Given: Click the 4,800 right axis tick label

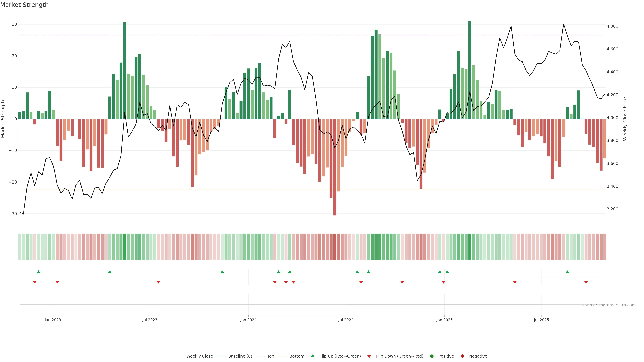Looking at the screenshot, I should [x=612, y=26].
